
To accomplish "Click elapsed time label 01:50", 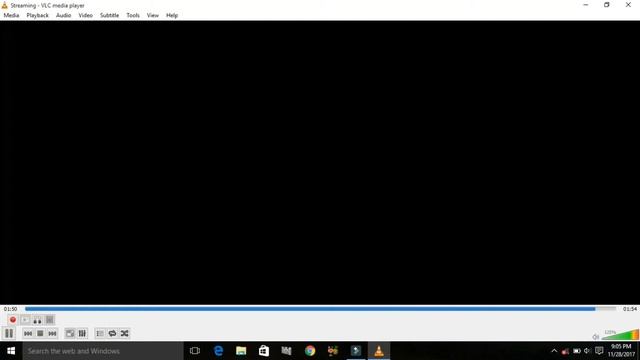I will [x=11, y=309].
